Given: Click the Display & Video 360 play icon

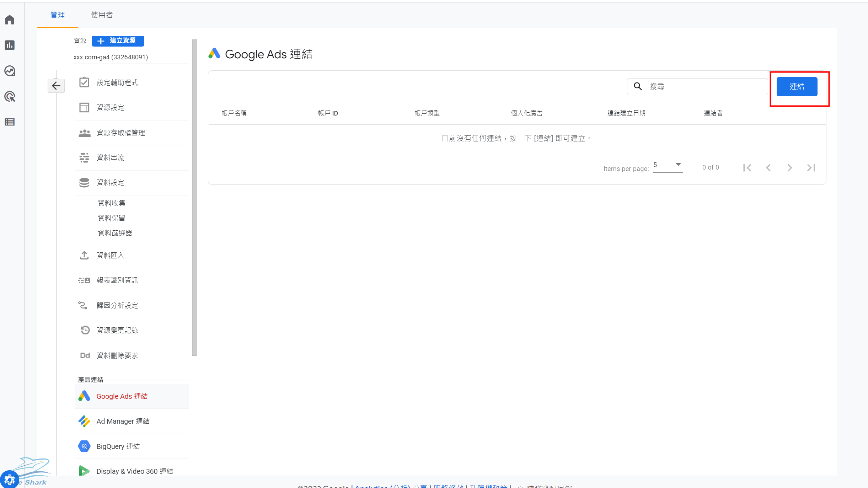Looking at the screenshot, I should [x=84, y=471].
